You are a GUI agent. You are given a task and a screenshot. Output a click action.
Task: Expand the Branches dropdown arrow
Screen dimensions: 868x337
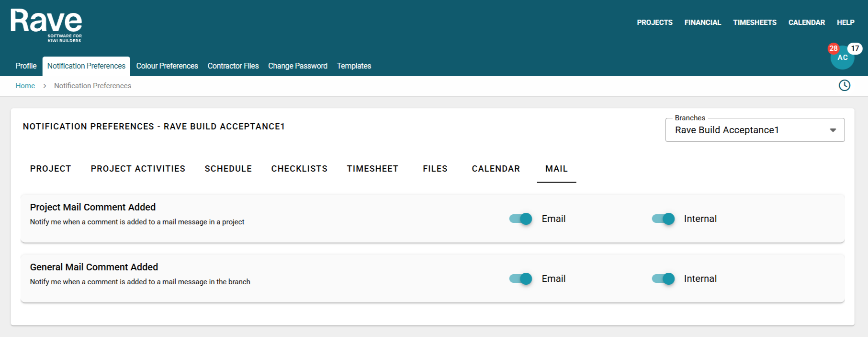(x=833, y=130)
